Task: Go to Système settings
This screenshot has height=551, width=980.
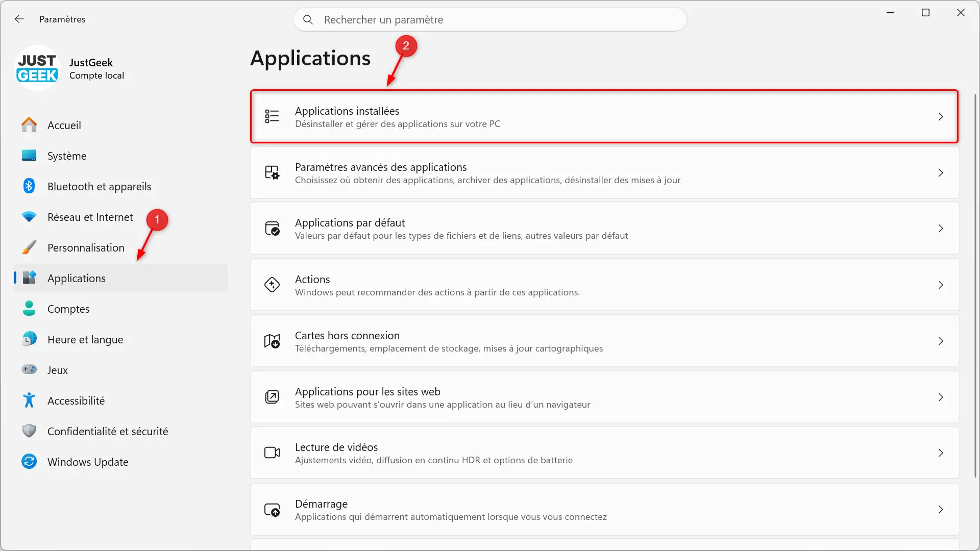Action: [120, 156]
